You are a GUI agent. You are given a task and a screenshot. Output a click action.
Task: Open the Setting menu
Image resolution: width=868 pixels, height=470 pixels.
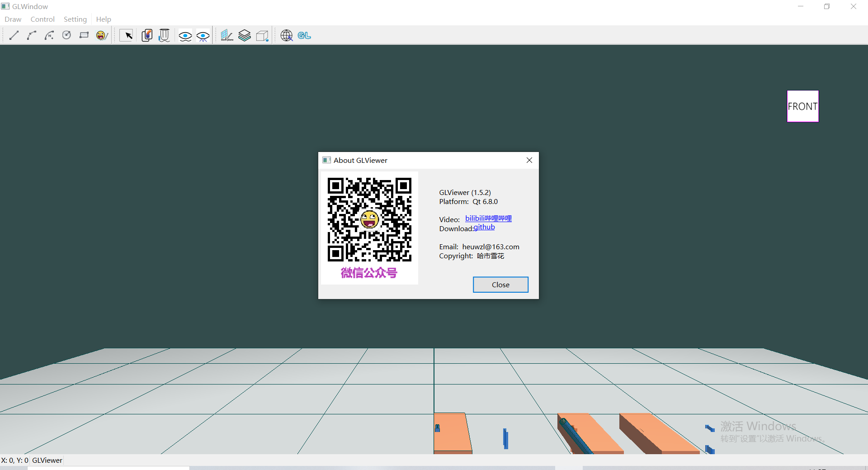point(75,19)
